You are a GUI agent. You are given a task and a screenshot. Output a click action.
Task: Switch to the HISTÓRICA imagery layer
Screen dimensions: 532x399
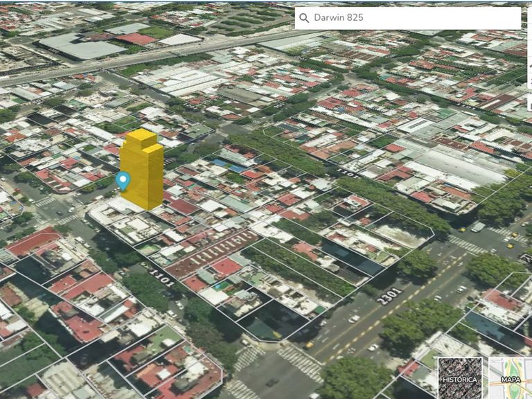[459, 378]
